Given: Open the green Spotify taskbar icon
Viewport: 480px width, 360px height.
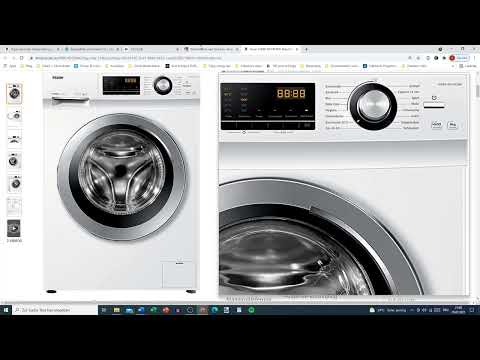Looking at the screenshot, I should [251, 310].
